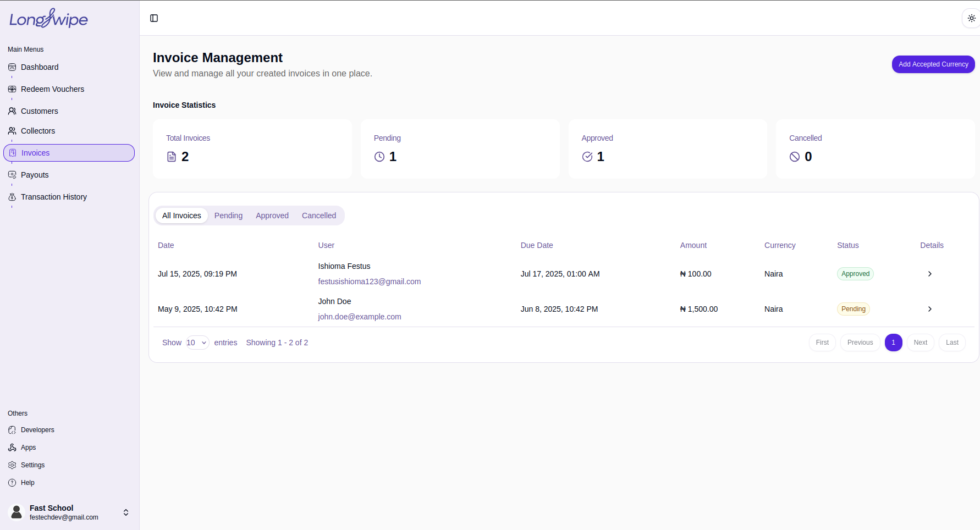The width and height of the screenshot is (980, 530).
Task: Click the First pagination button
Action: point(822,343)
